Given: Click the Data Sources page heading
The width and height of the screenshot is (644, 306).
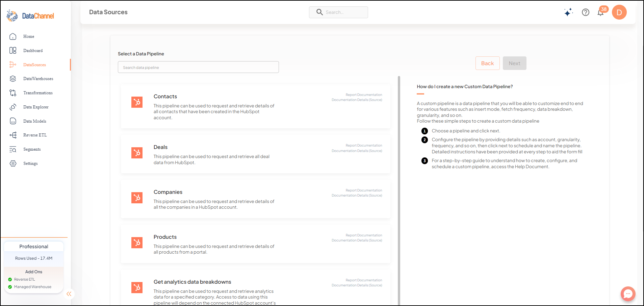Looking at the screenshot, I should pos(108,12).
